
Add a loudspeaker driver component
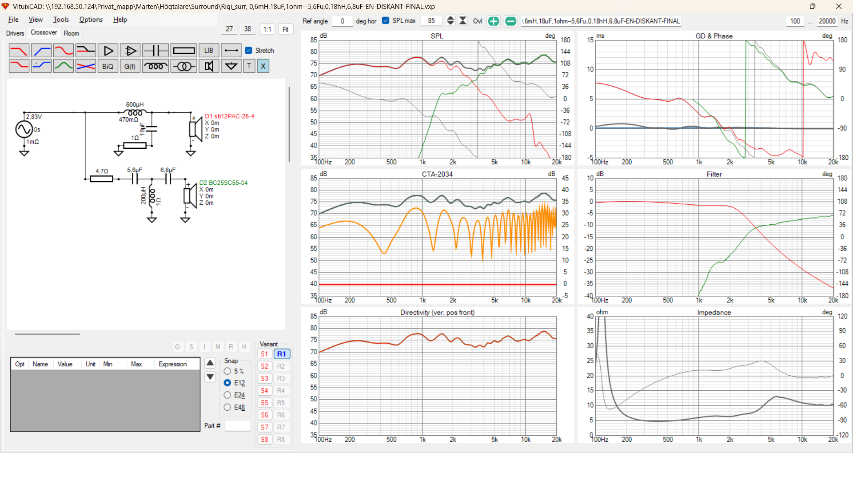coord(209,66)
